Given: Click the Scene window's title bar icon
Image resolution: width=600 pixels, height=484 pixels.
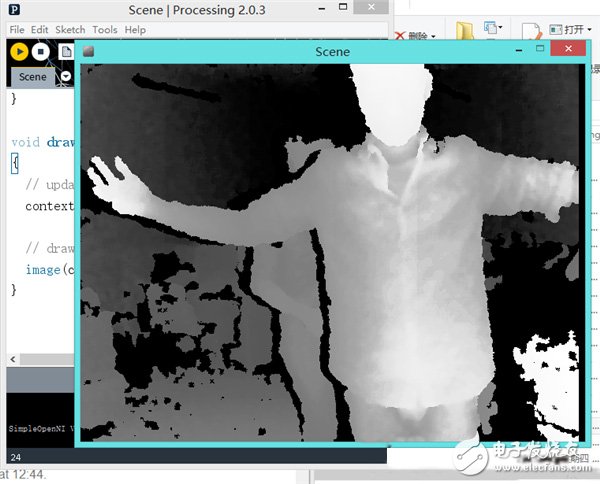Looking at the screenshot, I should (88, 52).
